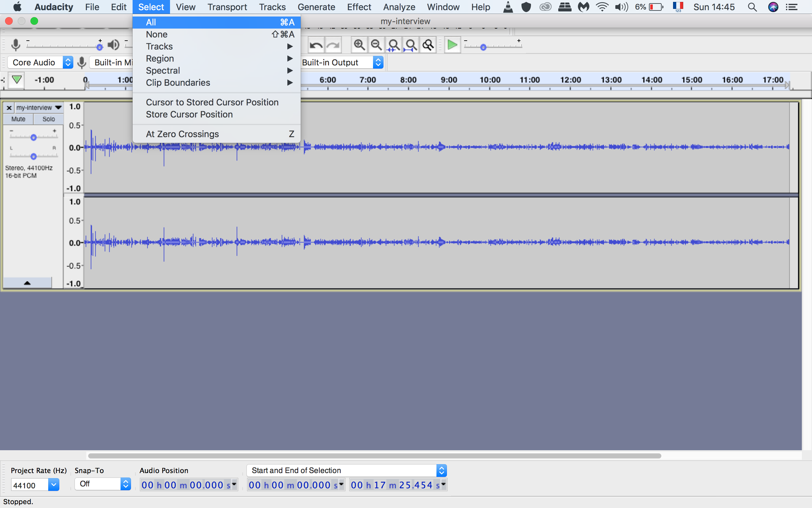This screenshot has height=508, width=812.
Task: Open the File menu
Action: click(92, 7)
